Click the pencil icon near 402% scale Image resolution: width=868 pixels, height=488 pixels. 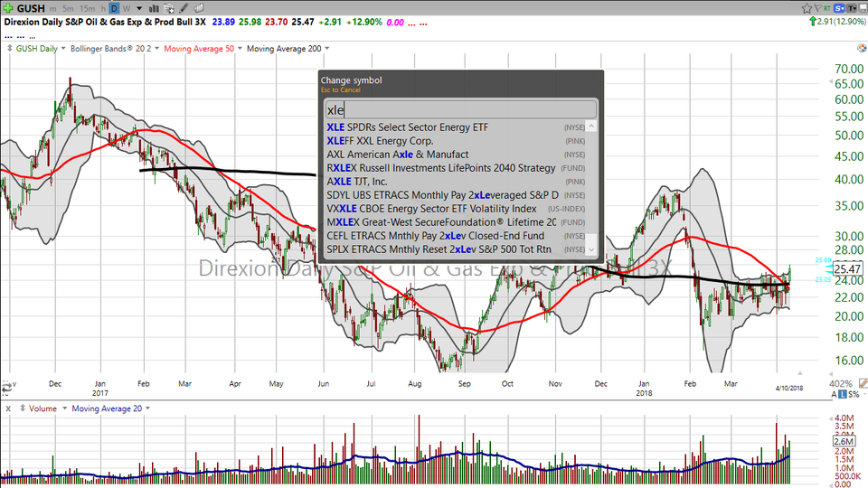(863, 383)
